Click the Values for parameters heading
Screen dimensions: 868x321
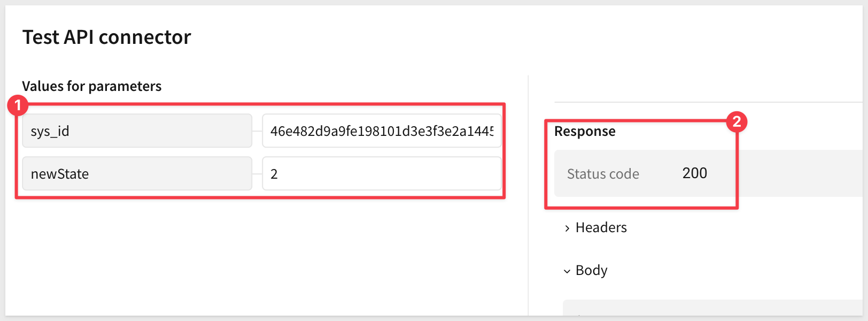91,86
